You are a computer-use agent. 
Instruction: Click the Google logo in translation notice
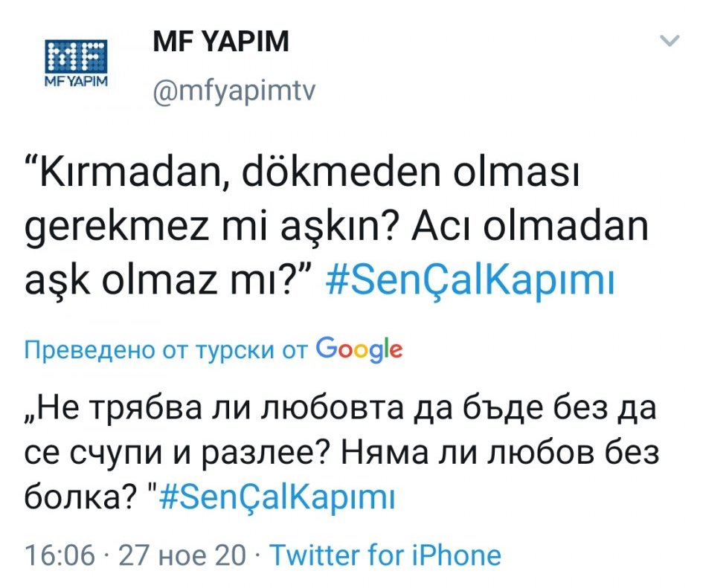[359, 349]
